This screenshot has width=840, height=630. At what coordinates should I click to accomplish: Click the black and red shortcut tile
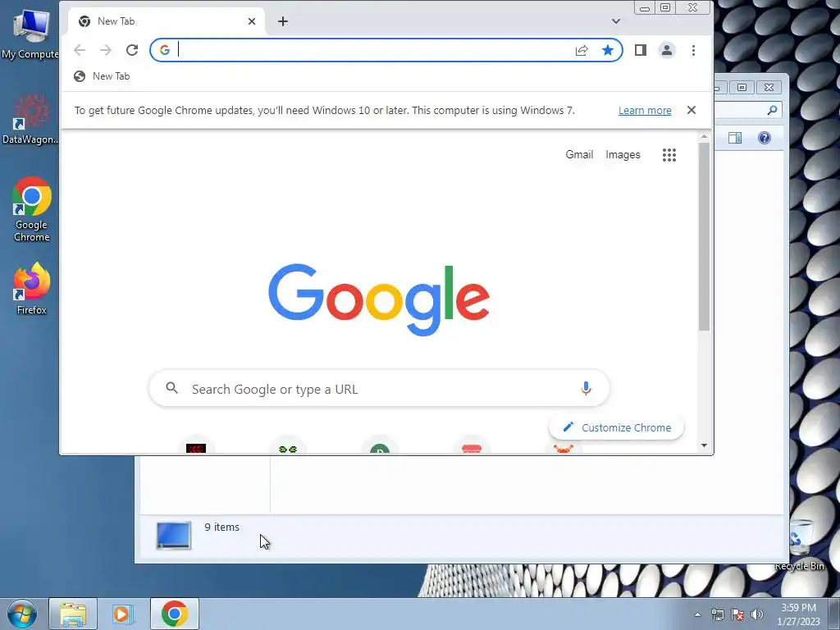pyautogui.click(x=196, y=447)
